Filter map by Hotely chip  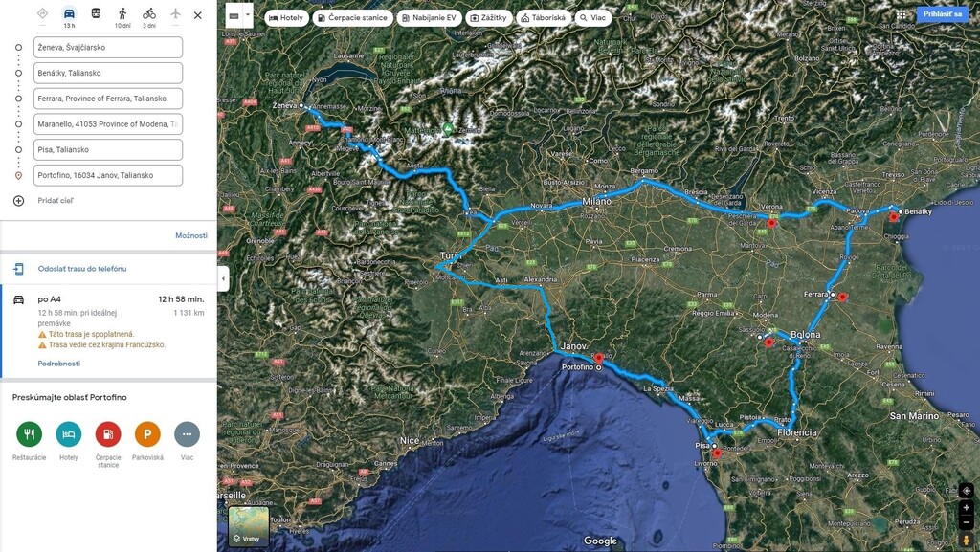click(286, 18)
